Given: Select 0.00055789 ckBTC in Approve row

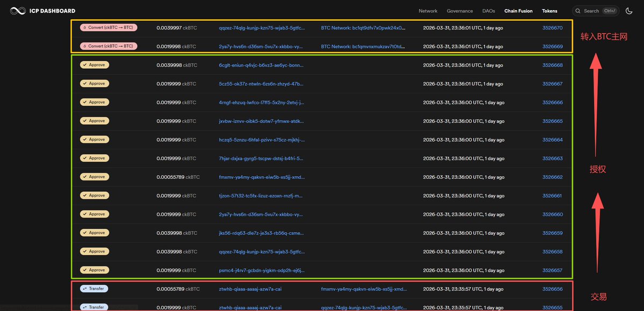Looking at the screenshot, I should [x=178, y=177].
